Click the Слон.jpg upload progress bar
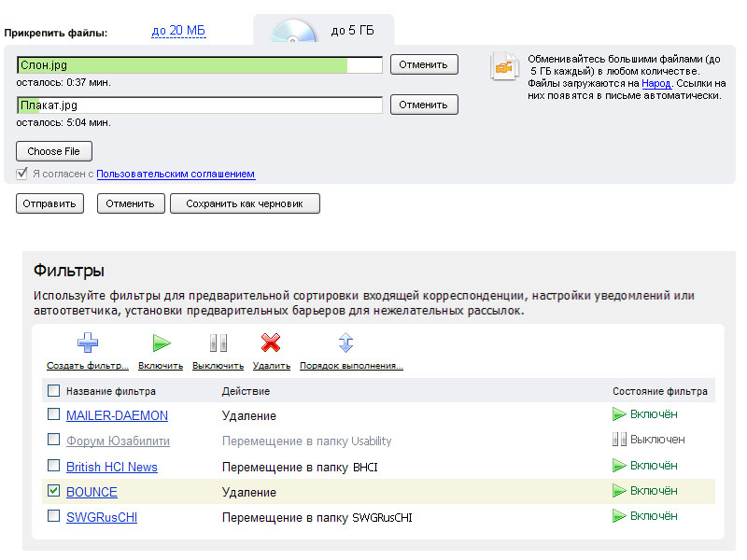 [199, 65]
